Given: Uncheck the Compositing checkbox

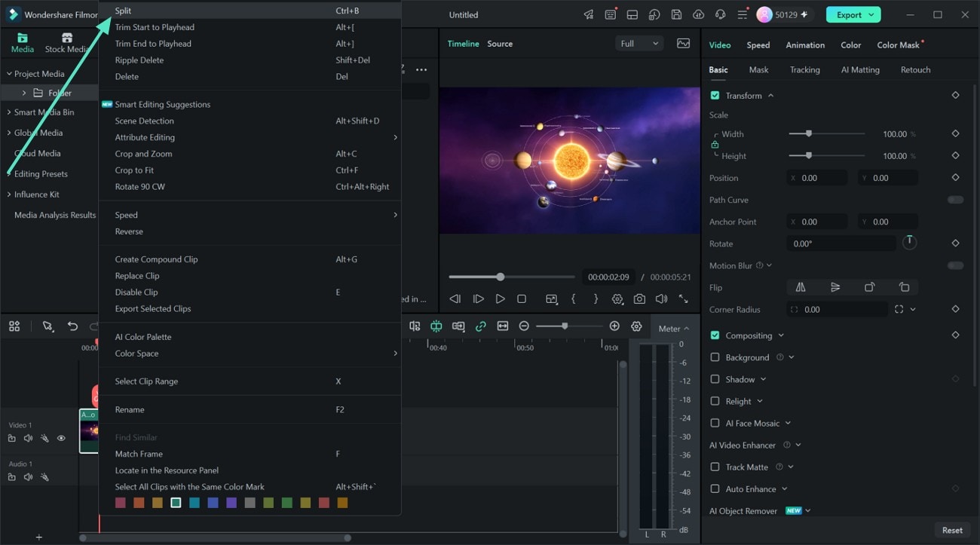Looking at the screenshot, I should tap(715, 335).
